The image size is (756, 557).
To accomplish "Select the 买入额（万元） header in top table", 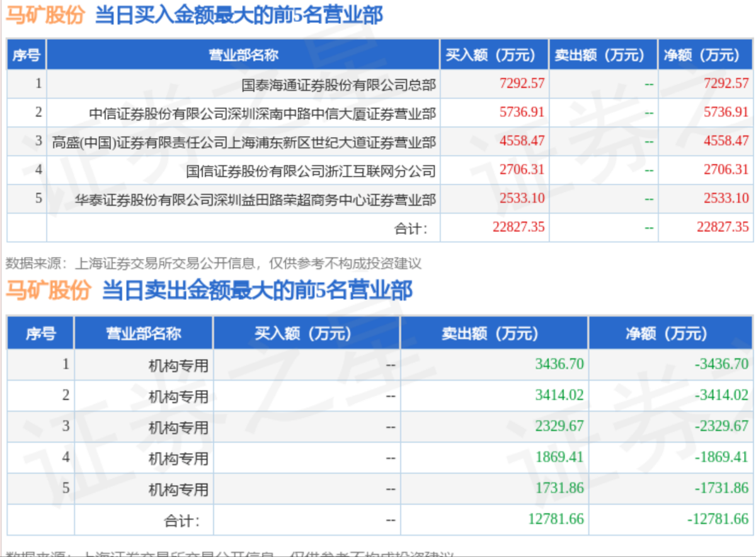I will [x=491, y=55].
